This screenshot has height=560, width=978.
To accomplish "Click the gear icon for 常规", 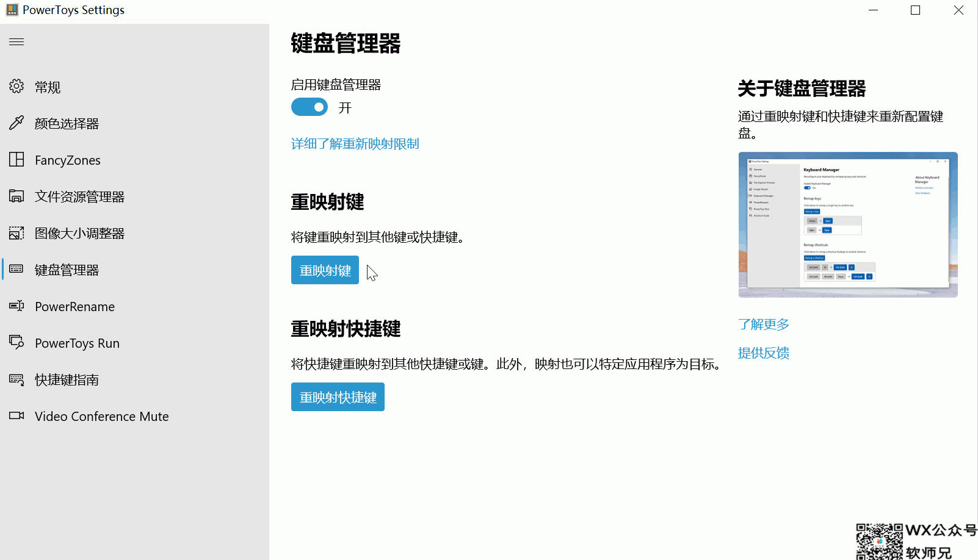I will click(16, 87).
